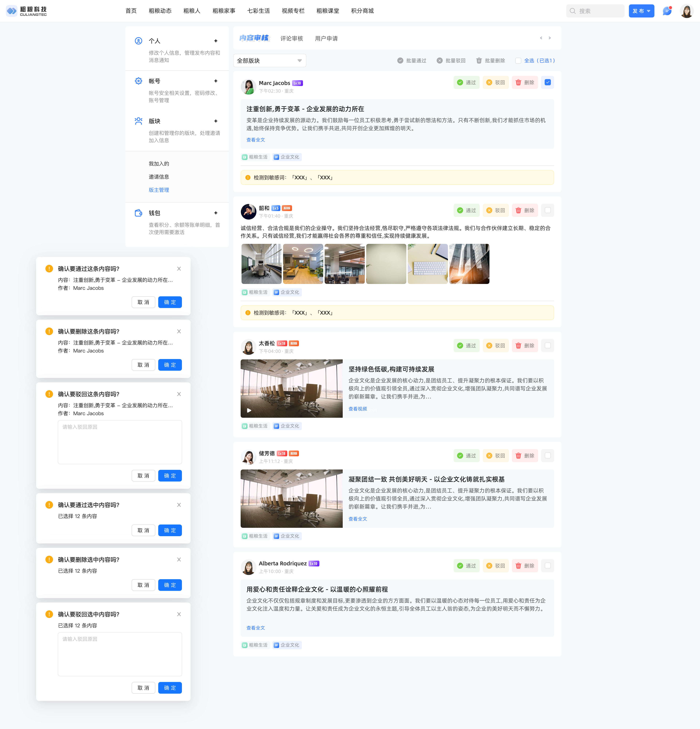Click 驳回 on Alberta Rodriquez's post

[495, 566]
